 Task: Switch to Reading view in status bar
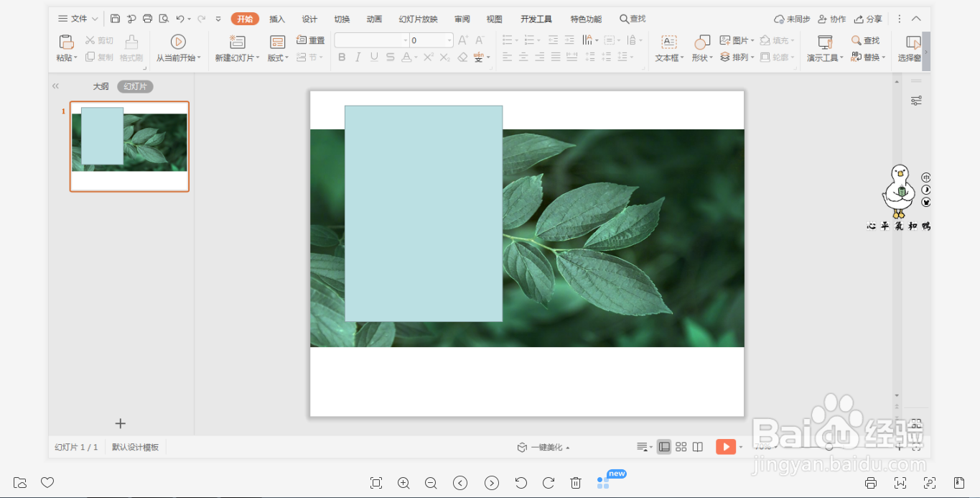click(698, 447)
